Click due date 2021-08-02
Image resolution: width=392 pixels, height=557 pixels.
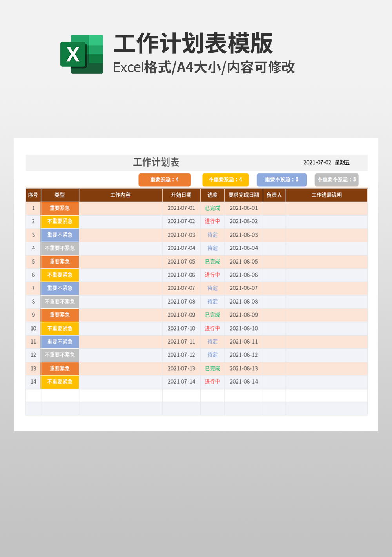pyautogui.click(x=244, y=222)
